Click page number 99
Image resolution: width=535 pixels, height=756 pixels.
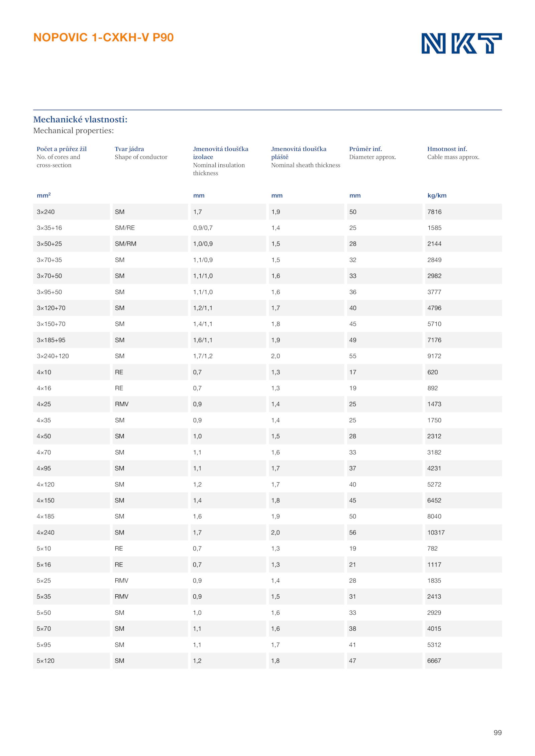498,733
